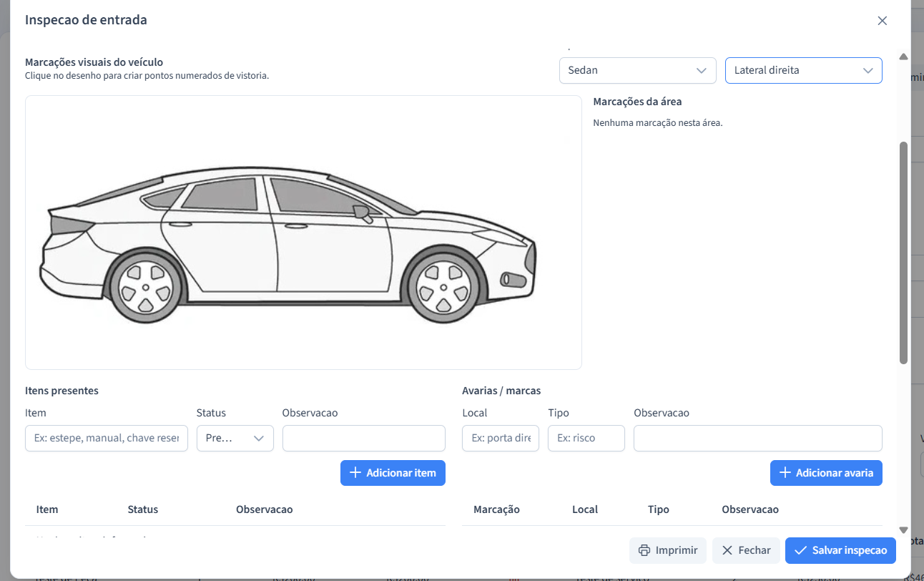Screen dimensions: 924x581
Task: Click the scroll down arrow of the dialog
Action: pos(903,530)
